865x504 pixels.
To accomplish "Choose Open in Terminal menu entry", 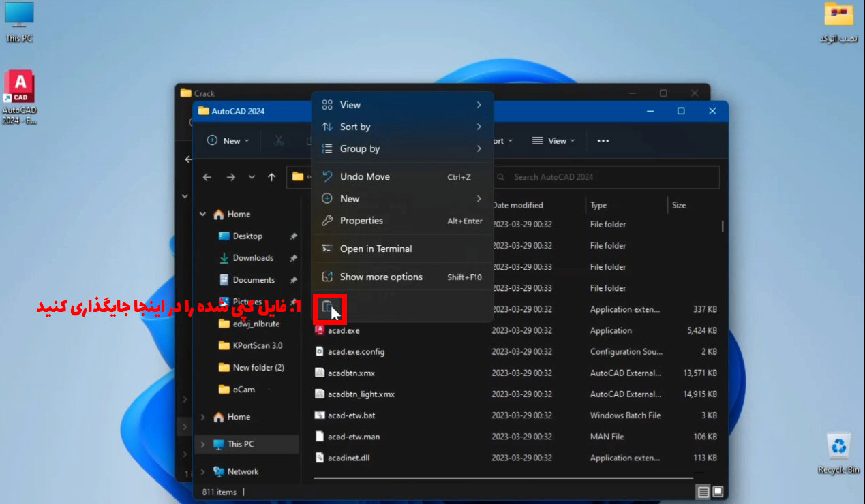I will [x=376, y=249].
